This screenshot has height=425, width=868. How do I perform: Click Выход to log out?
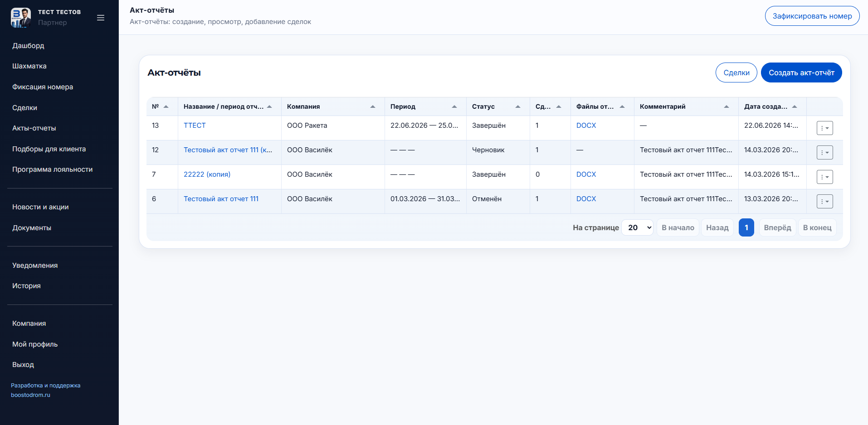pyautogui.click(x=23, y=365)
